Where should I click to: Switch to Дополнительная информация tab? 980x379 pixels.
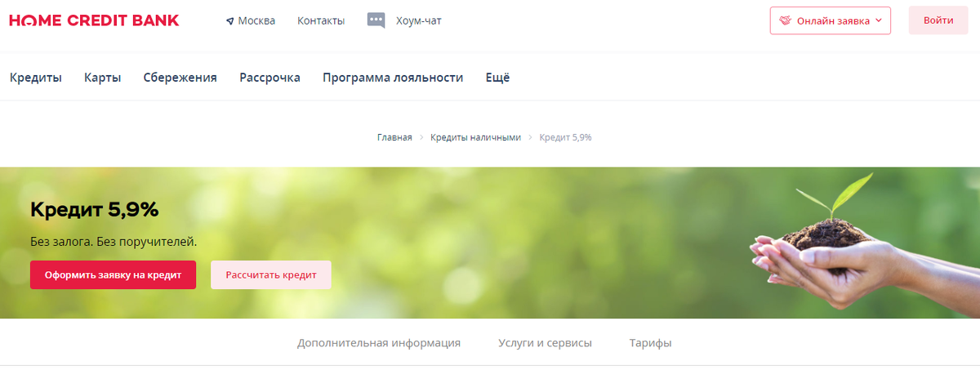[x=379, y=343]
